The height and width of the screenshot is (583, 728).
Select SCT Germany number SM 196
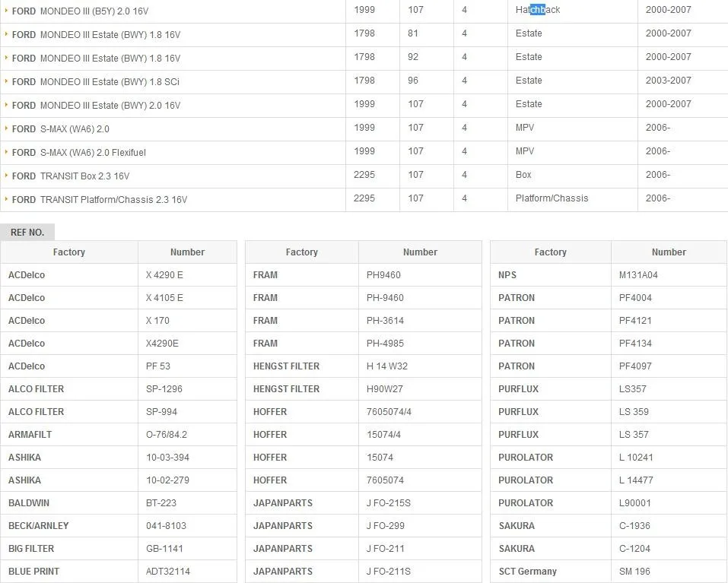634,572
